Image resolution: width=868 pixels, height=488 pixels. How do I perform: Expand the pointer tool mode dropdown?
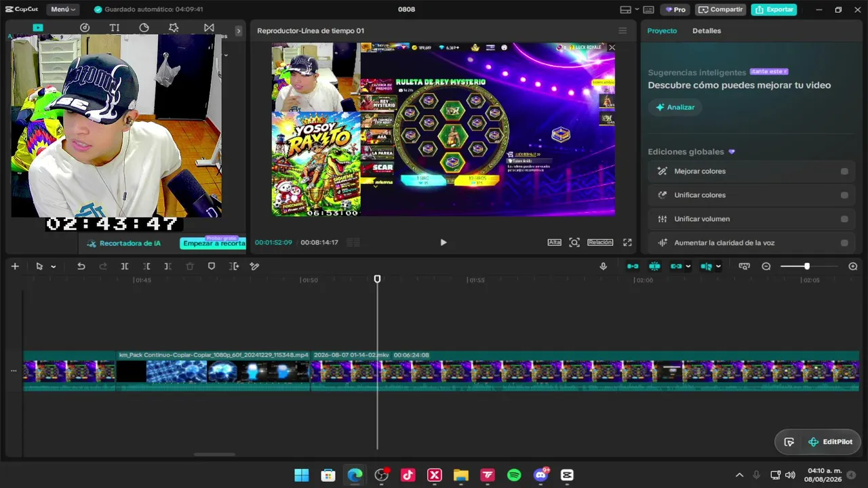[x=53, y=266]
